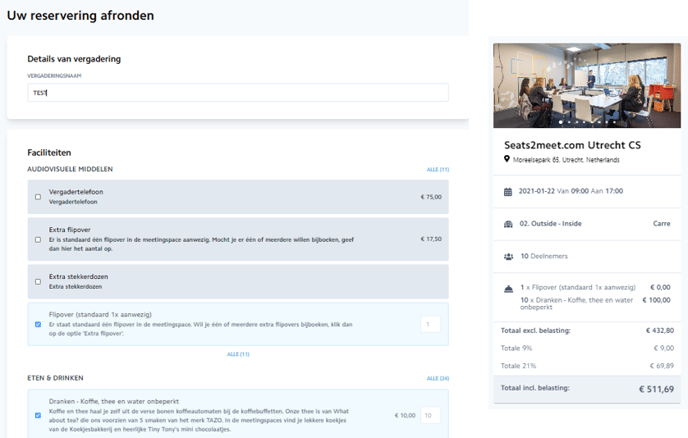Expand ALLE (11) at top of Audiovisuele middelen
The width and height of the screenshot is (688, 438).
click(x=438, y=170)
